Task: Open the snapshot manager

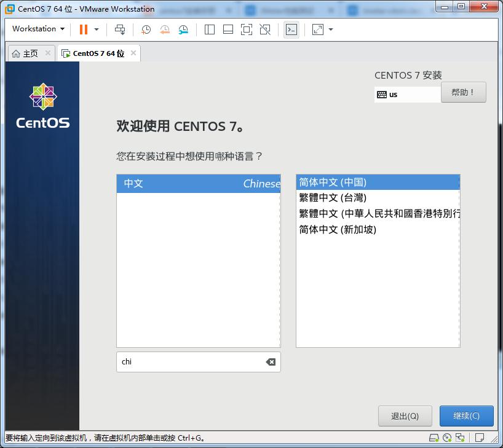Action: tap(183, 29)
